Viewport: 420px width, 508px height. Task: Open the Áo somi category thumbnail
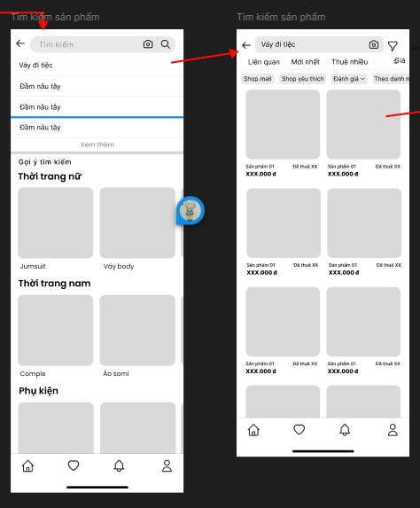click(137, 330)
